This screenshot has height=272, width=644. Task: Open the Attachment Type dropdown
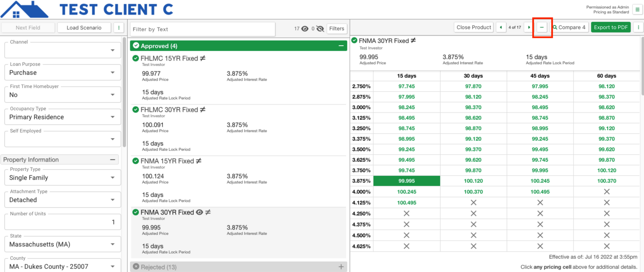[63, 200]
